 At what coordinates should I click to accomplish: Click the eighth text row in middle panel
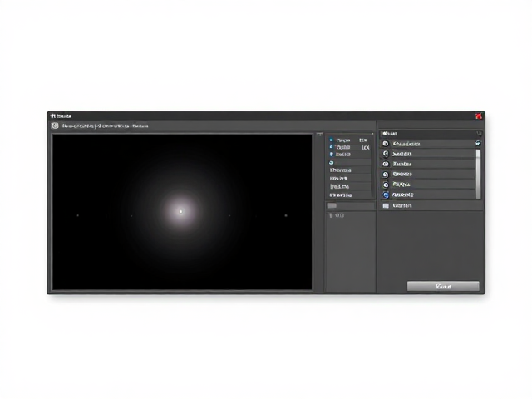[x=341, y=195]
